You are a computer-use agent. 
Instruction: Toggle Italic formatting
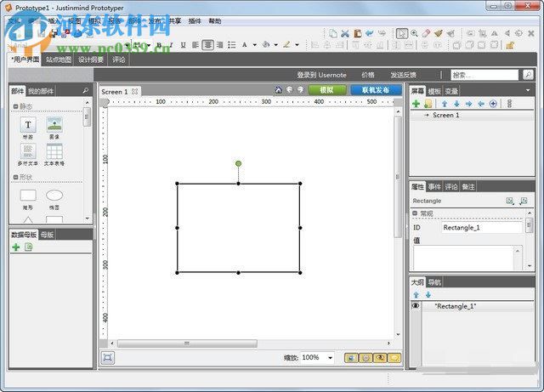(171, 45)
